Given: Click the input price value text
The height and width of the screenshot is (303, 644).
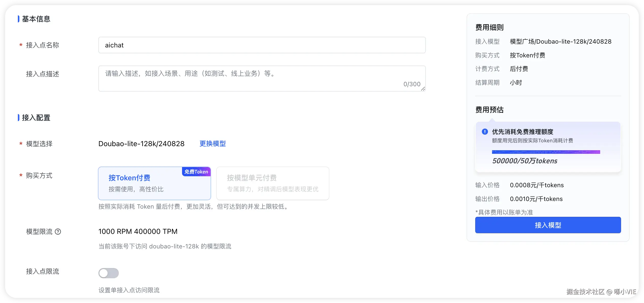Looking at the screenshot, I should point(537,185).
